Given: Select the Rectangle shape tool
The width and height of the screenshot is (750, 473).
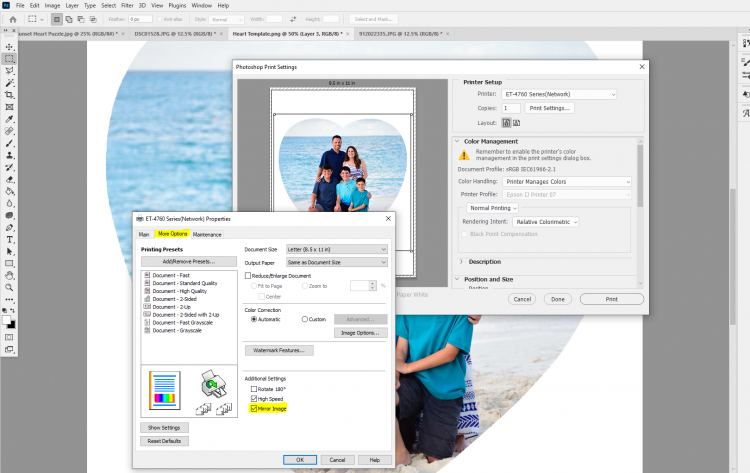Looking at the screenshot, I should (9, 264).
